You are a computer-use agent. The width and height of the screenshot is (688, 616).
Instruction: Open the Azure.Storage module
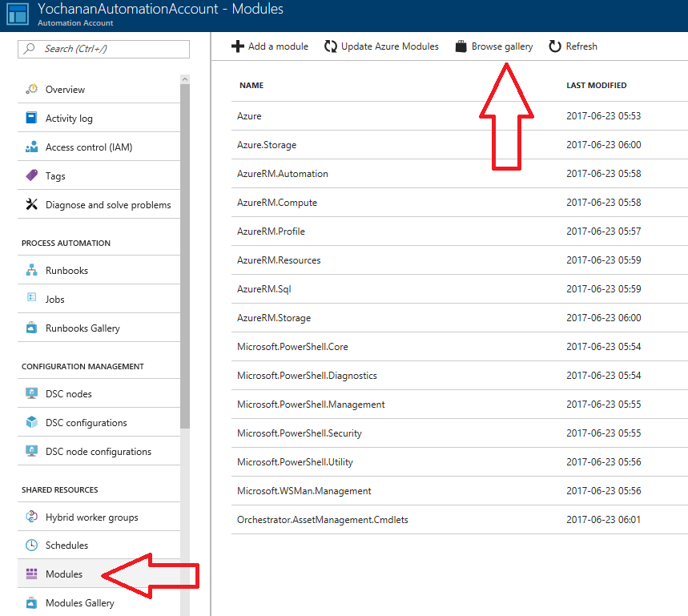[x=460, y=145]
